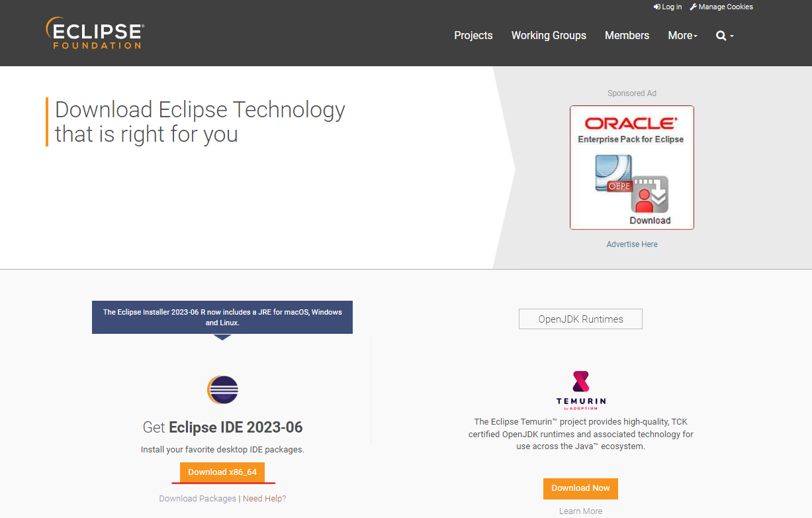
Task: Open the Members menu item
Action: [627, 36]
